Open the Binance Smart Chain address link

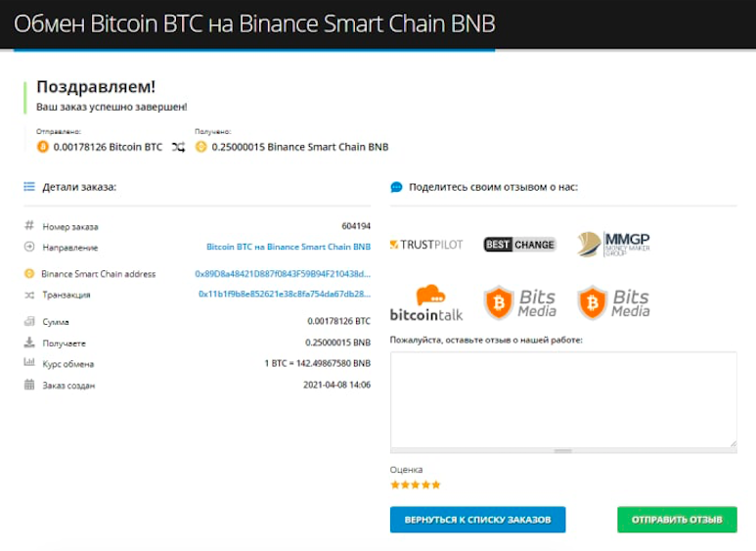point(283,274)
